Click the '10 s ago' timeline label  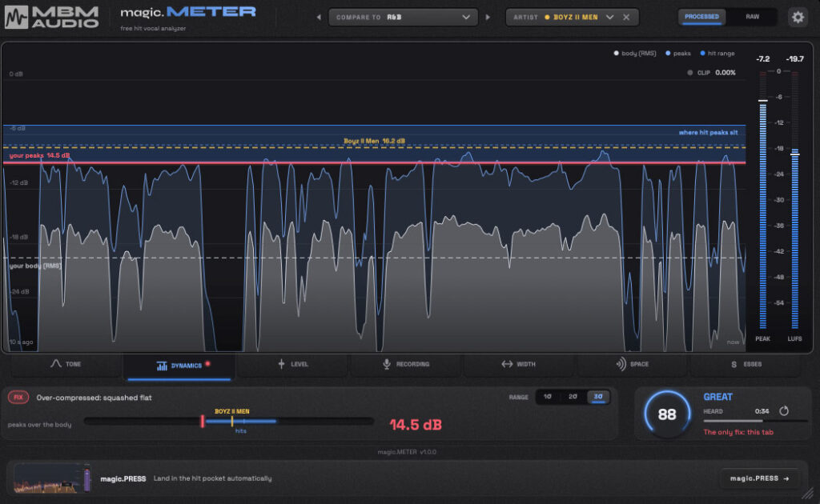pyautogui.click(x=21, y=342)
